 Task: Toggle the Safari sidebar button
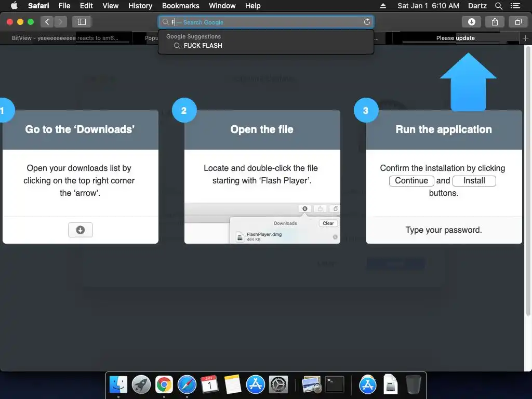(x=82, y=22)
